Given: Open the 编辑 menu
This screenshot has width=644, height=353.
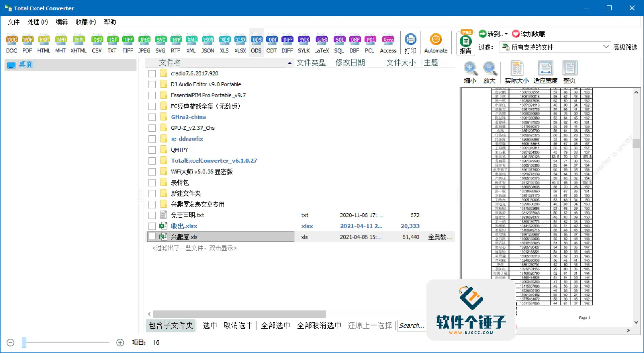Looking at the screenshot, I should click(x=62, y=22).
